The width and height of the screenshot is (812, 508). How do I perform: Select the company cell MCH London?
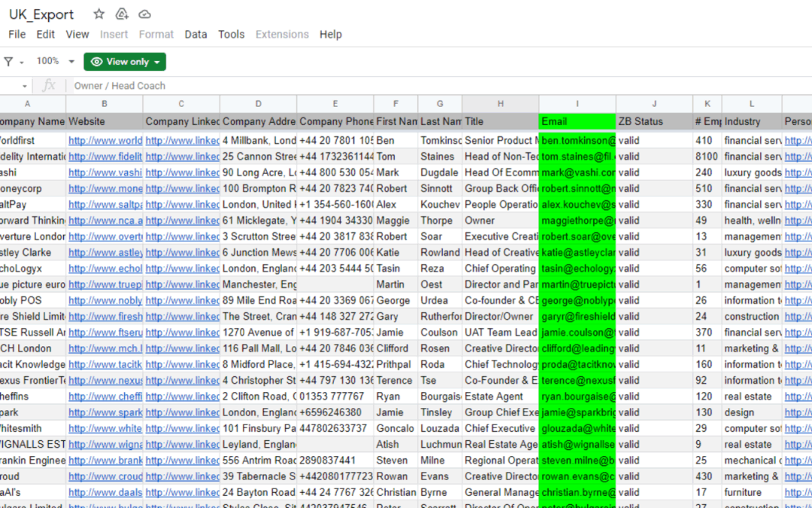pyautogui.click(x=32, y=348)
